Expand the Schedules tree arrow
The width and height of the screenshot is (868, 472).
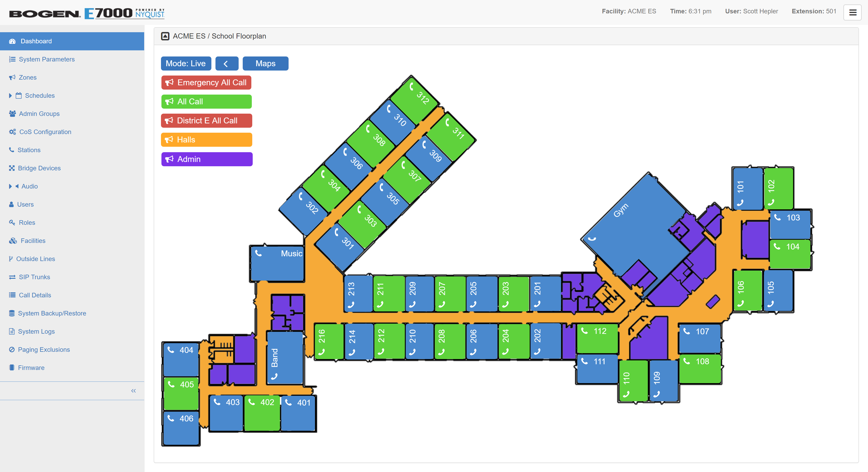[x=10, y=96]
